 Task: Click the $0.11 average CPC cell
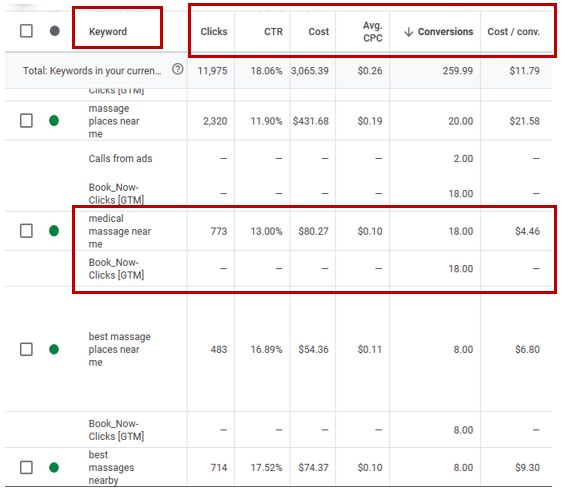point(370,350)
